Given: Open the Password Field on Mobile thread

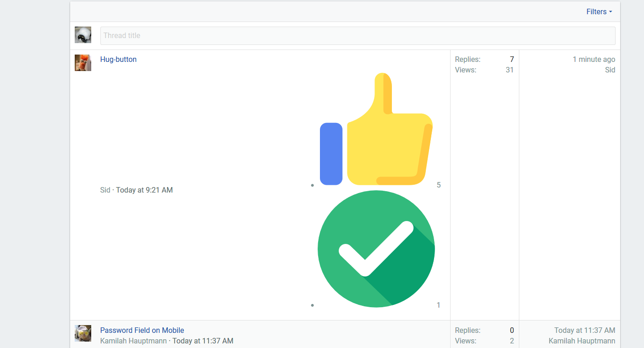Looking at the screenshot, I should coord(142,330).
